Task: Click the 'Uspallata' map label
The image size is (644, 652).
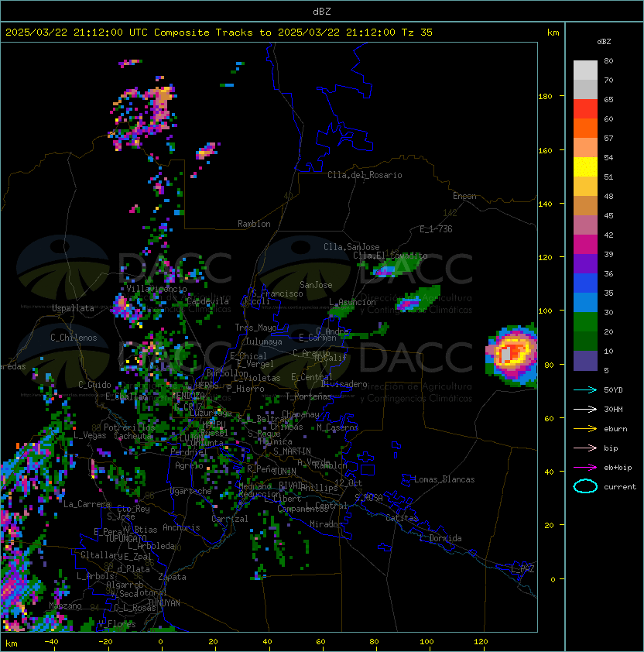Action: tap(73, 308)
